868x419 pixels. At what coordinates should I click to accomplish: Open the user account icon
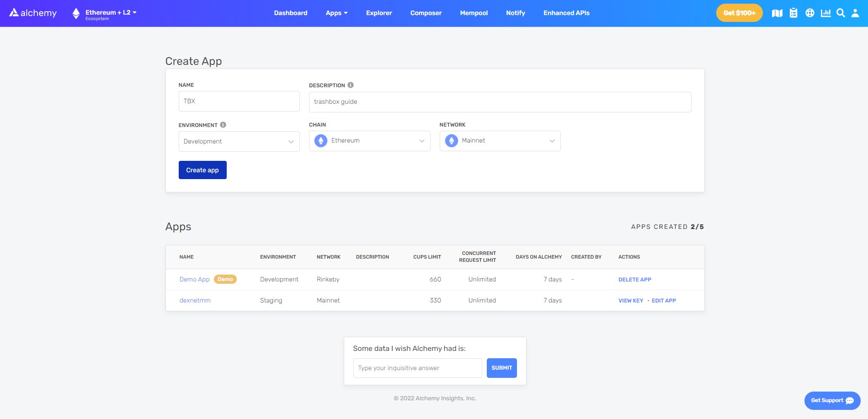(x=855, y=13)
